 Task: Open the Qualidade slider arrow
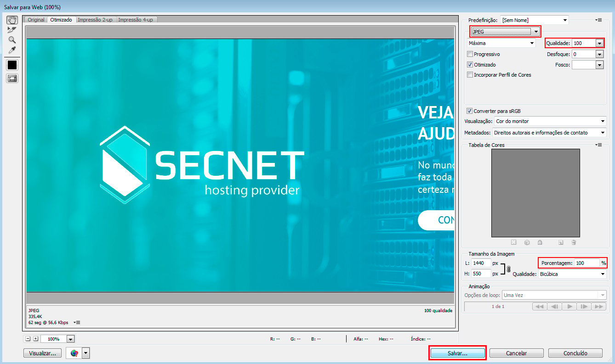pos(599,43)
